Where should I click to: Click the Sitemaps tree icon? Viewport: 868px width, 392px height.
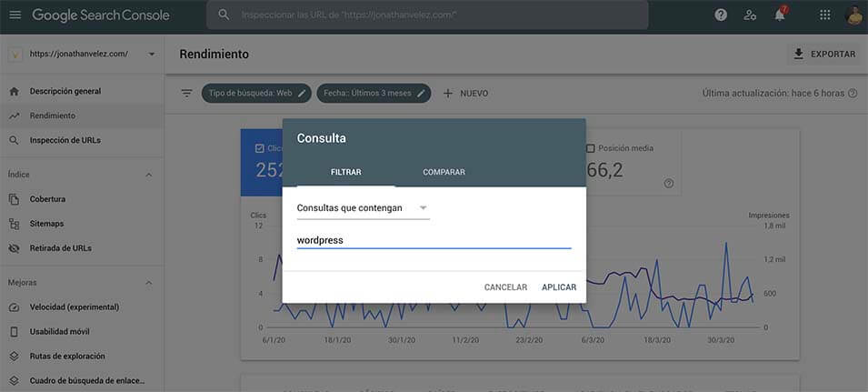click(x=15, y=224)
